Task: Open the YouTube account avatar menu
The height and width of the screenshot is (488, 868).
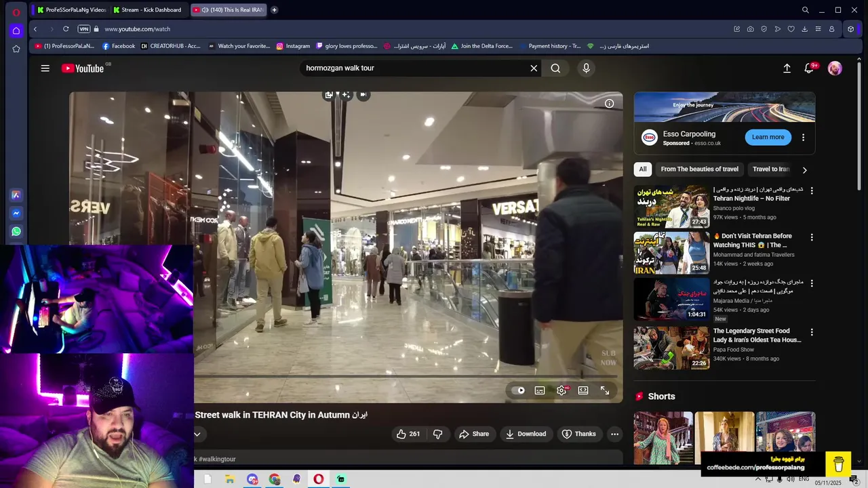Action: tap(835, 68)
